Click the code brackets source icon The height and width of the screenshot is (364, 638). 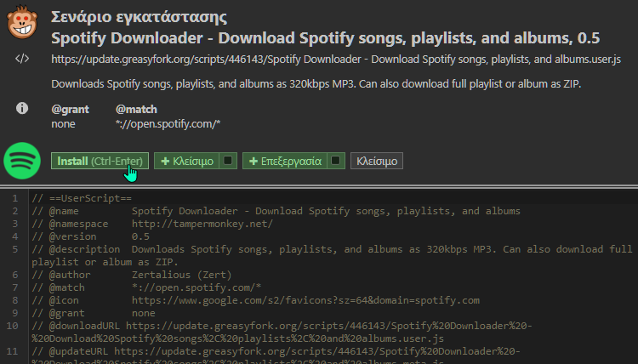coord(22,59)
